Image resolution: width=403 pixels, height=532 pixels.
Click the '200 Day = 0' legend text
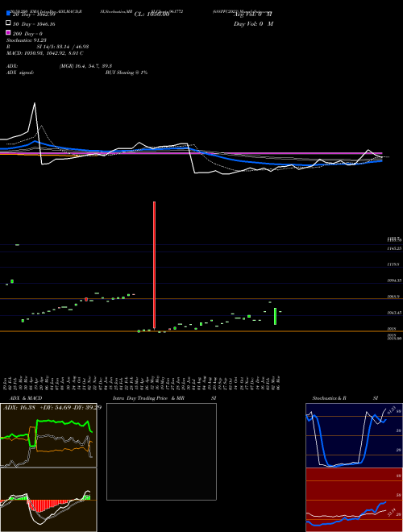click(x=27, y=34)
